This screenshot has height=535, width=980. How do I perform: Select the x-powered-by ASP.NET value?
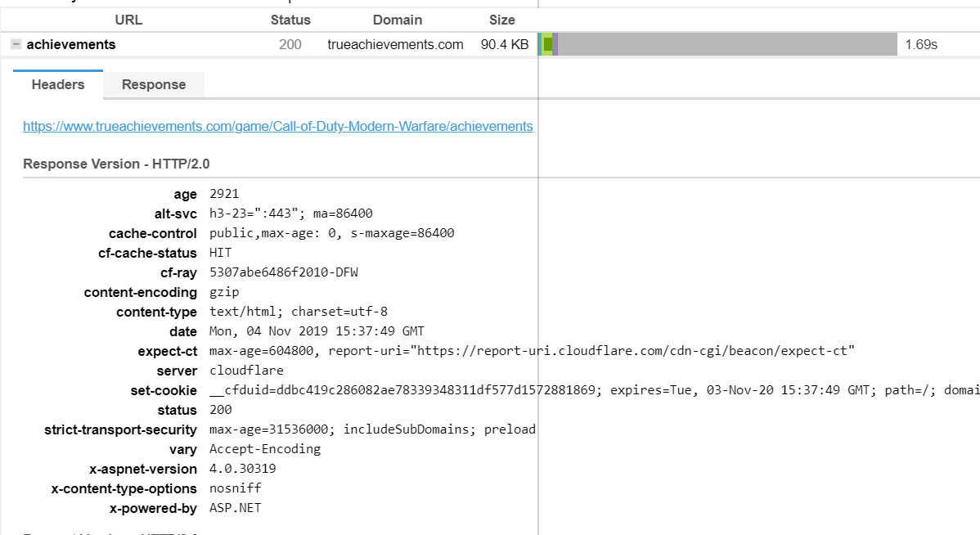click(x=236, y=508)
